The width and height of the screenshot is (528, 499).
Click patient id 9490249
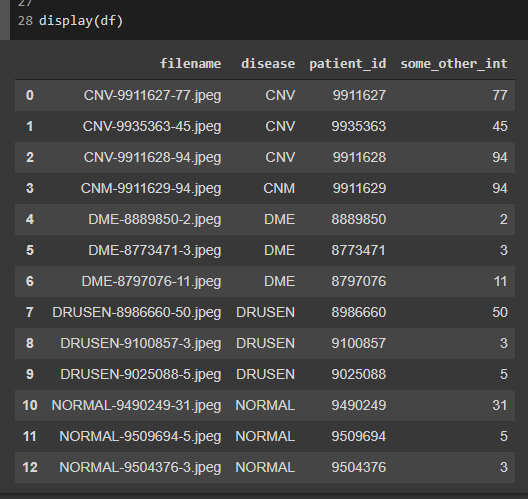pyautogui.click(x=359, y=405)
